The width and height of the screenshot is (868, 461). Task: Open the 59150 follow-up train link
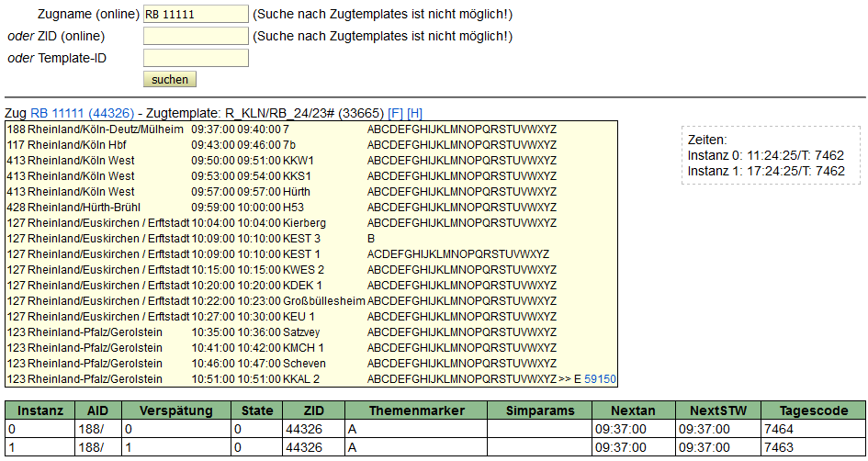(600, 378)
